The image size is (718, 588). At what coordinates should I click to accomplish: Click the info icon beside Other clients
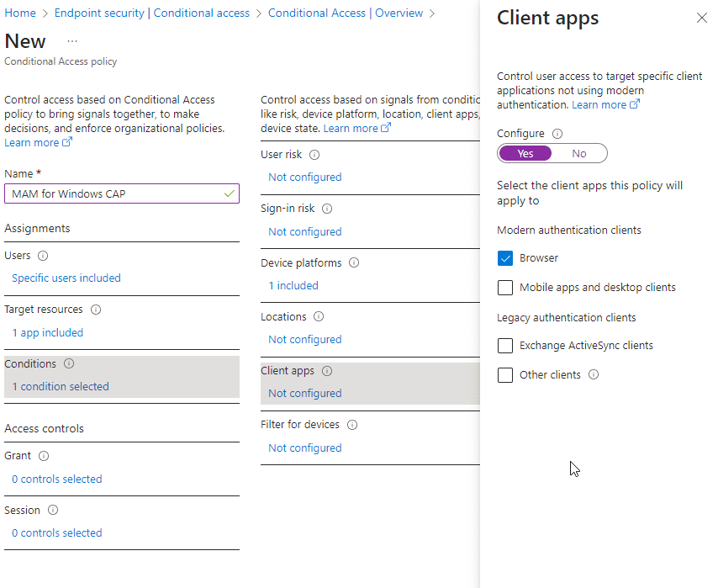(x=594, y=374)
